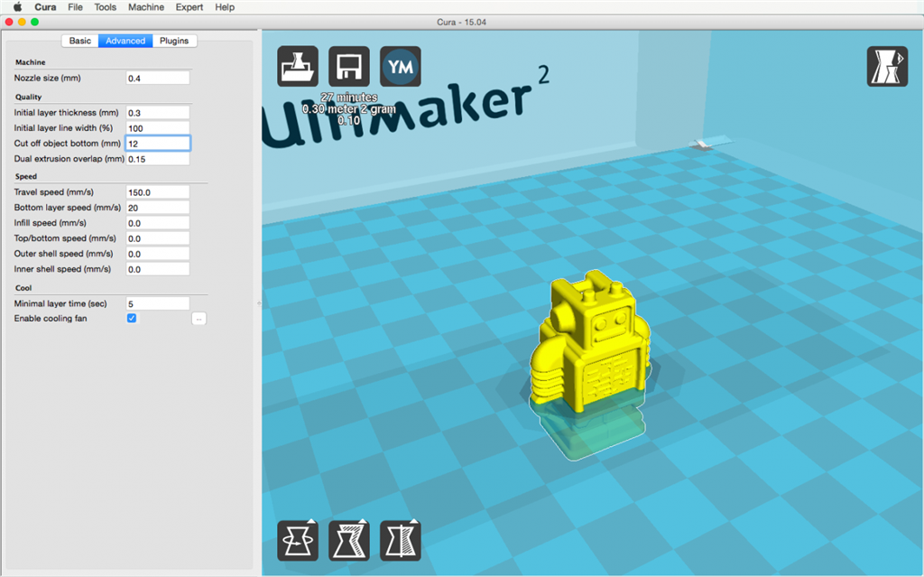Click the Bottom layer speed field
The width and height of the screenshot is (924, 577).
(158, 208)
